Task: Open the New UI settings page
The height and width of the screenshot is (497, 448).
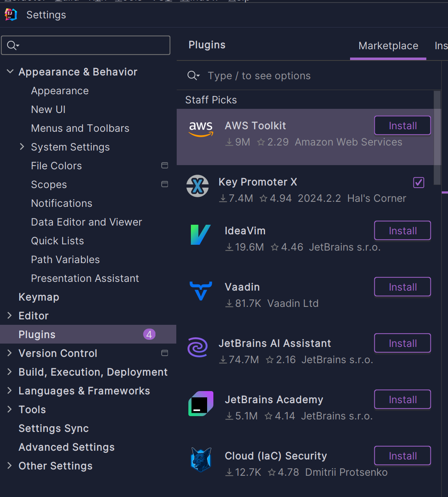Action: pos(48,110)
